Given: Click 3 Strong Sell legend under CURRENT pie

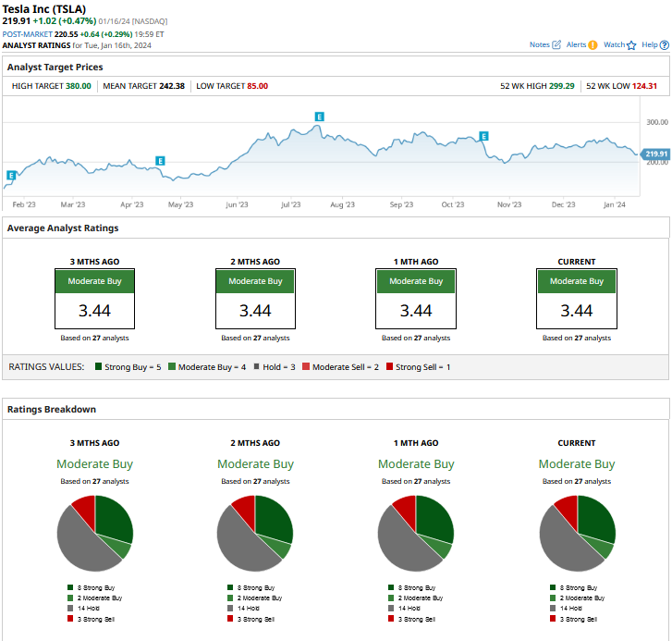Looking at the screenshot, I should pyautogui.click(x=573, y=619).
